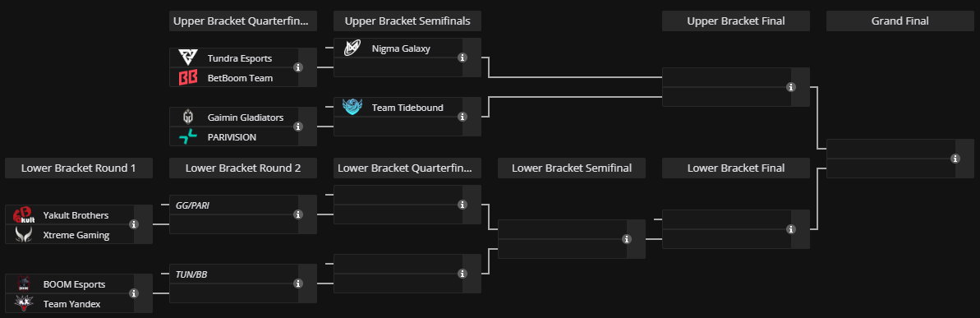This screenshot has width=980, height=318.
Task: Show info for Nigma Galaxy semifinal match
Action: coord(462,58)
